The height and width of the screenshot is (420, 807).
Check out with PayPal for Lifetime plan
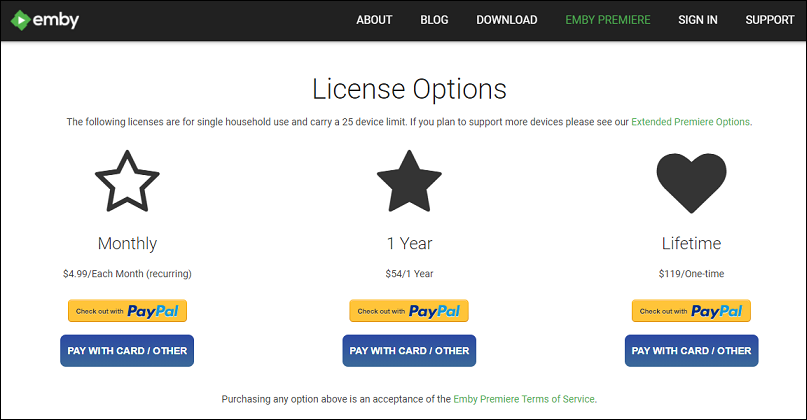point(691,311)
